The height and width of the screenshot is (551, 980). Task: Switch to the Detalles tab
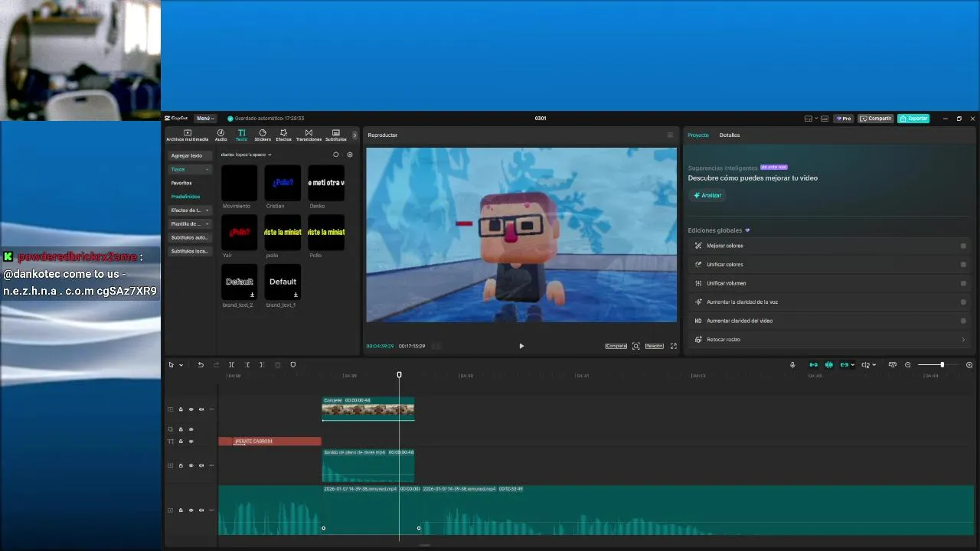730,135
